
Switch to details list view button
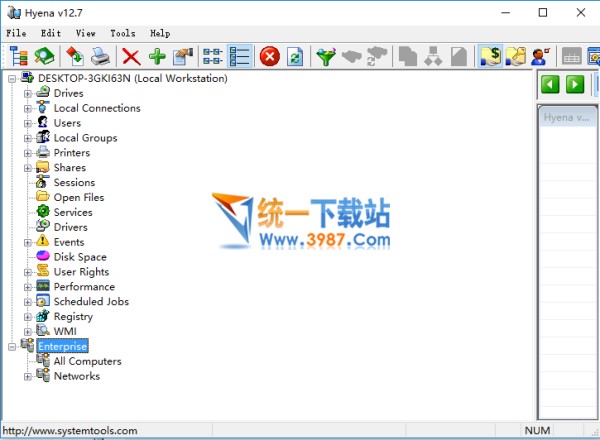(x=240, y=57)
